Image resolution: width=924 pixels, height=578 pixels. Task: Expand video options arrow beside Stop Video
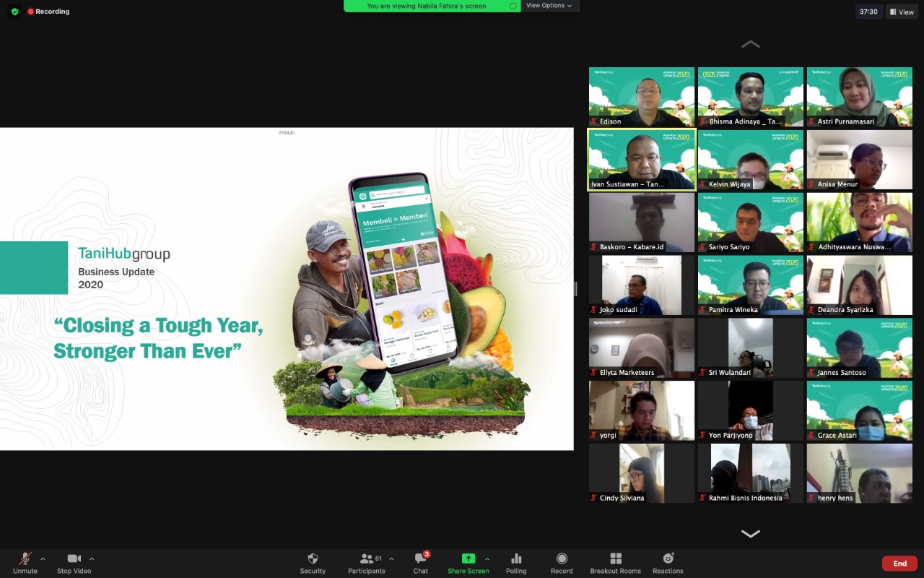[92, 558]
